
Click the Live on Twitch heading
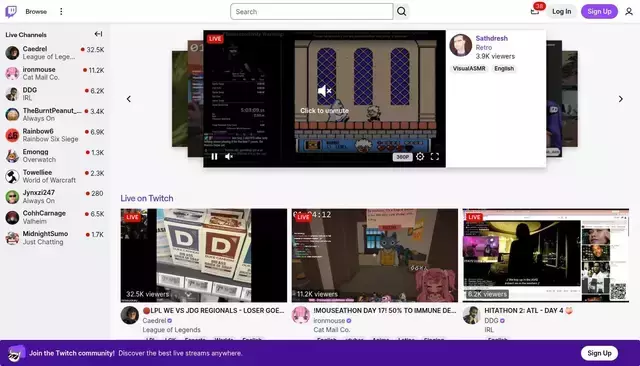(x=147, y=198)
